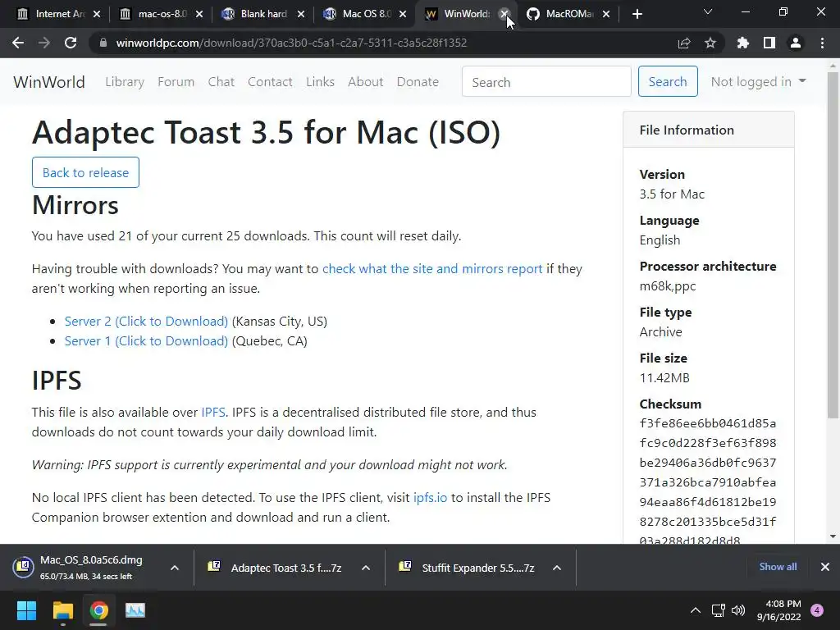Screen dimensions: 840x630
Task: Close the MacROMan GitHub tab
Action: (x=606, y=14)
